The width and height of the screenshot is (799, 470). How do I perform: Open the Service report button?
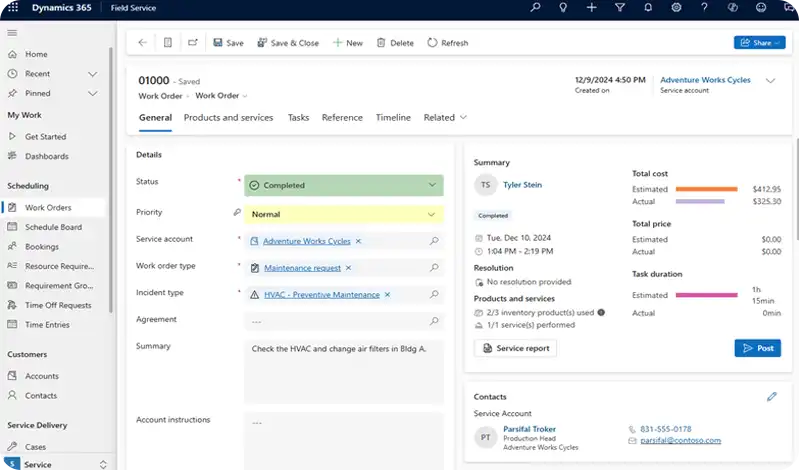click(x=515, y=348)
